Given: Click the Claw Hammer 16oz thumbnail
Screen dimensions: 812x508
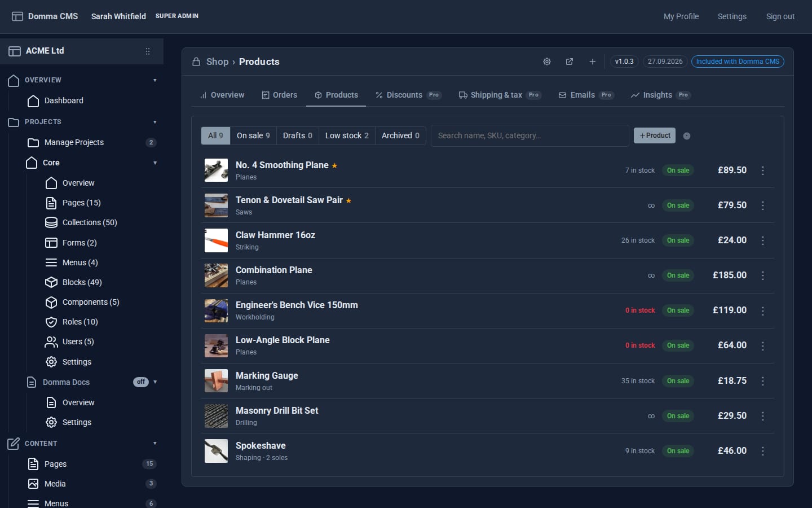Looking at the screenshot, I should pos(216,240).
